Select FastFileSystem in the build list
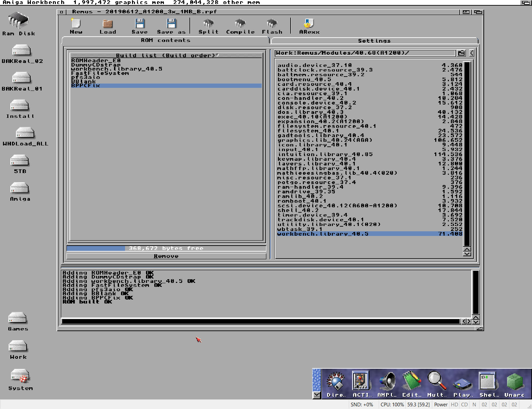The width and height of the screenshot is (532, 409). point(166,73)
